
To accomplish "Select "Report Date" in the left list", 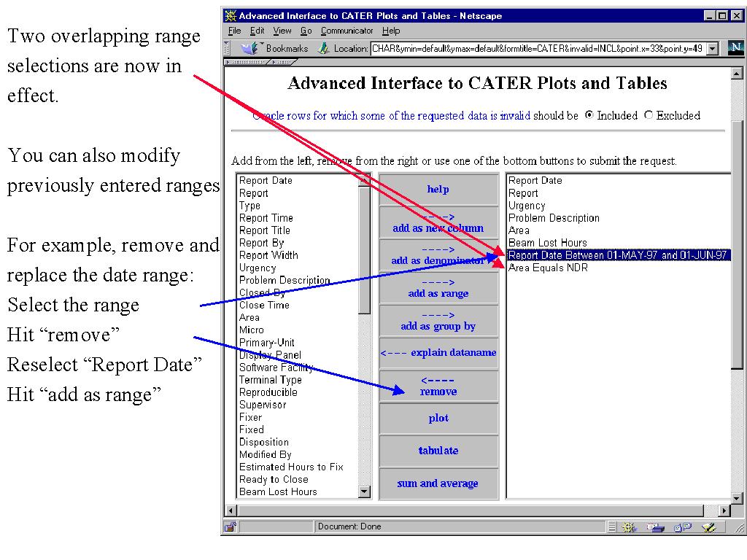I will (266, 181).
